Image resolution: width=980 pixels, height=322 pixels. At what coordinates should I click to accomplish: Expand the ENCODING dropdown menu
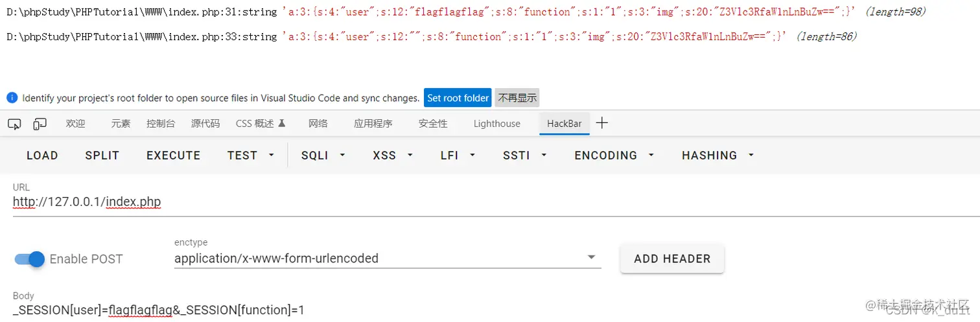(x=614, y=155)
